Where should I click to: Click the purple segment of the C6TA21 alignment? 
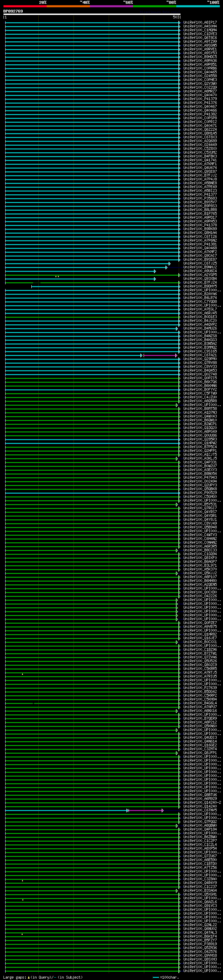pos(159,355)
